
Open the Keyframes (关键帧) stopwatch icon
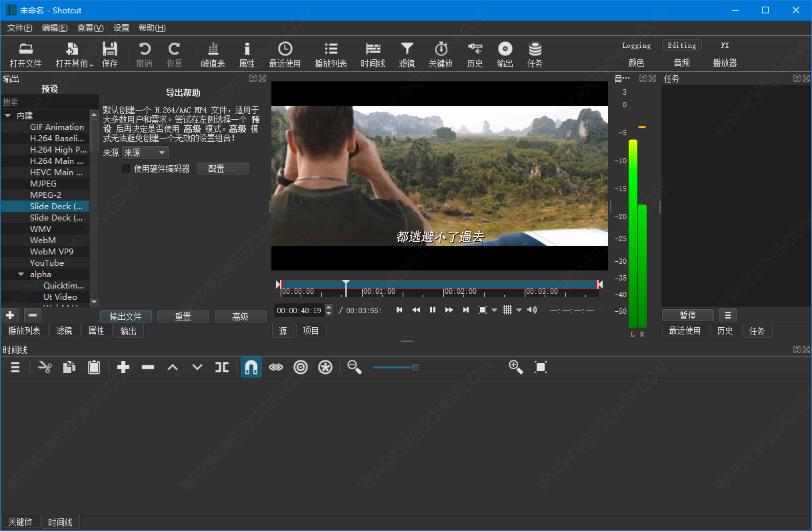(x=441, y=55)
